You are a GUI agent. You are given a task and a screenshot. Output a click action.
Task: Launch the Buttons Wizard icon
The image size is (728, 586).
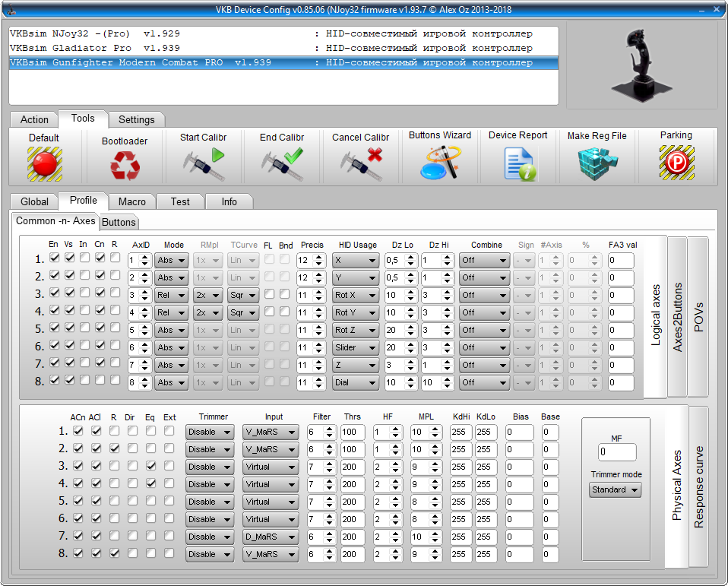(x=439, y=163)
